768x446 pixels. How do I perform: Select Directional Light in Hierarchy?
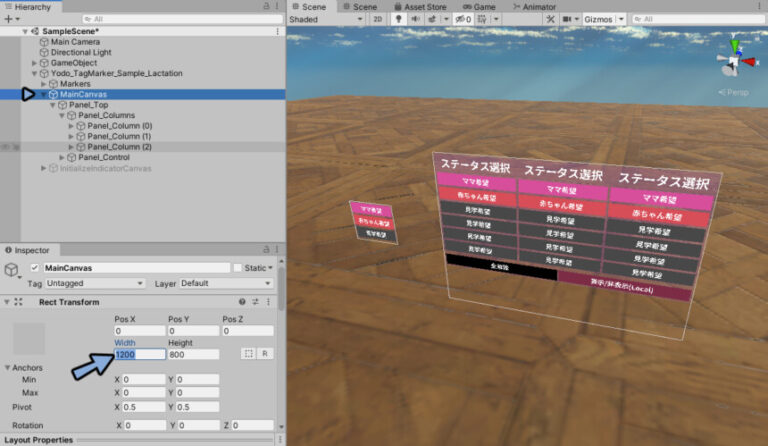81,52
